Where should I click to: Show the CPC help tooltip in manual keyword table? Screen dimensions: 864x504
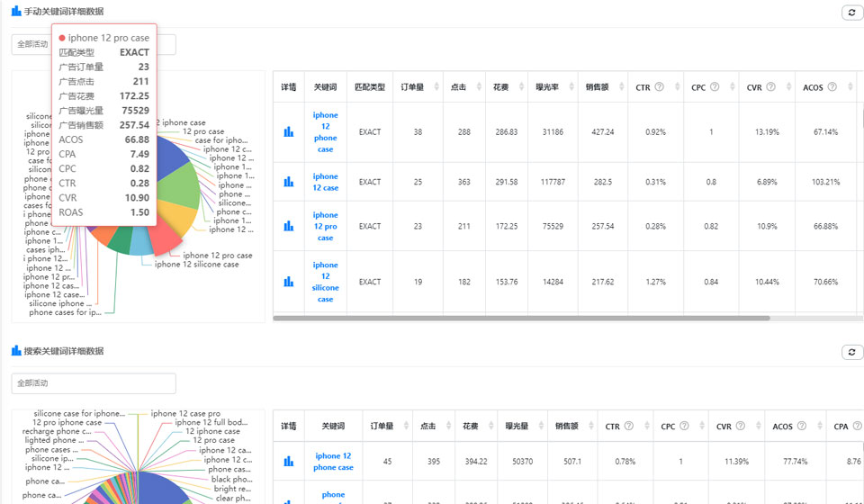(x=715, y=86)
